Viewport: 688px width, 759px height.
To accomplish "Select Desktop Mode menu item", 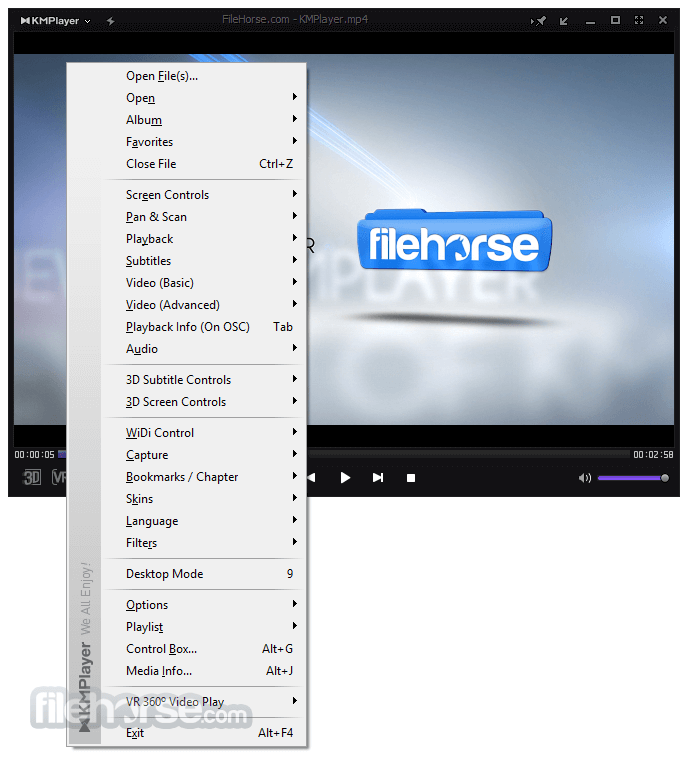I will click(204, 574).
